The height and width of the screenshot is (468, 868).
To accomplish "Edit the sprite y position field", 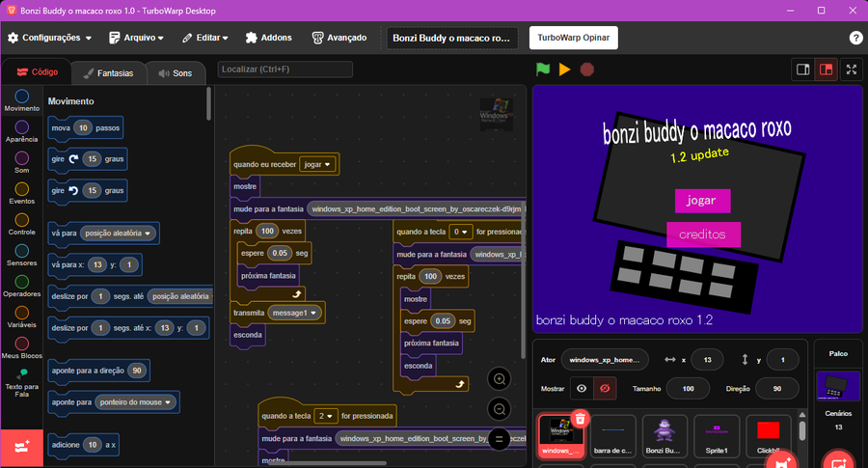I will coord(782,360).
